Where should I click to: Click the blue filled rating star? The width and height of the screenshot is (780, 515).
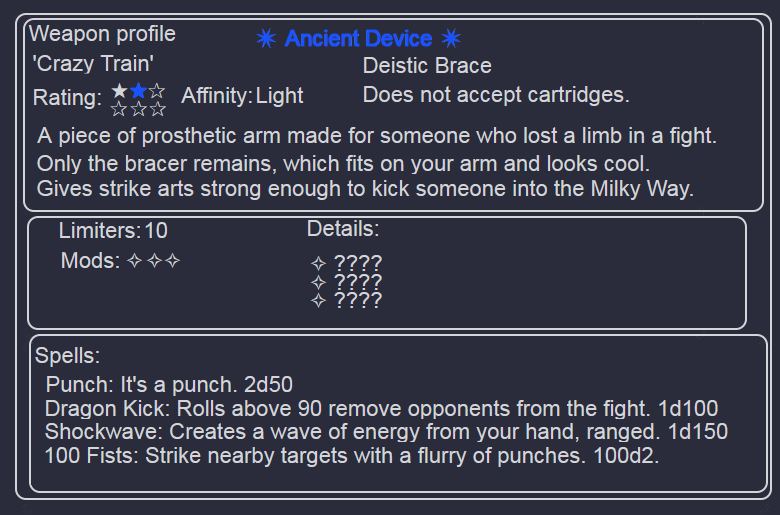(138, 91)
